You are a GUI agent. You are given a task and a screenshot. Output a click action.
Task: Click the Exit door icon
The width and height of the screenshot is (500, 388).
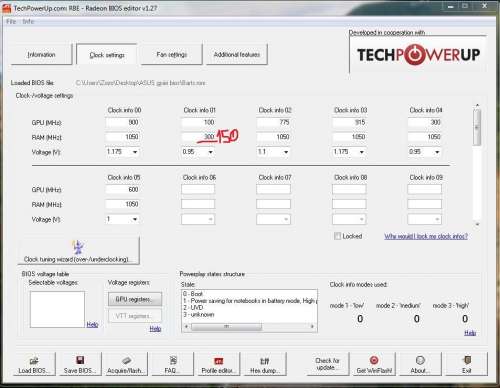pyautogui.click(x=467, y=360)
